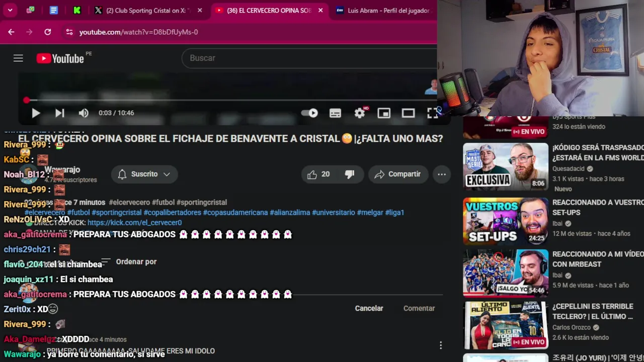644x362 pixels.
Task: Open the pinned blue document tab
Action: (x=54, y=10)
